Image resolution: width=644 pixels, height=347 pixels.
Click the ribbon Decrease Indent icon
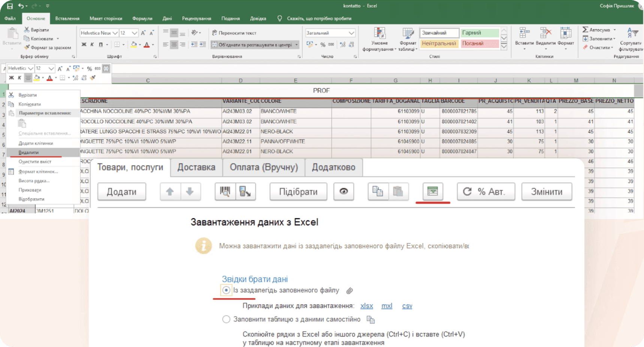click(x=194, y=45)
